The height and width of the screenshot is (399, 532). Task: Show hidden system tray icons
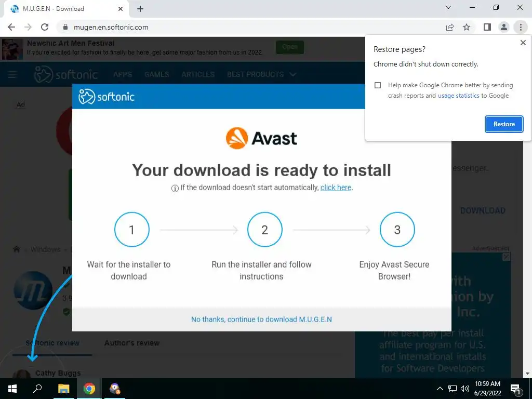440,389
